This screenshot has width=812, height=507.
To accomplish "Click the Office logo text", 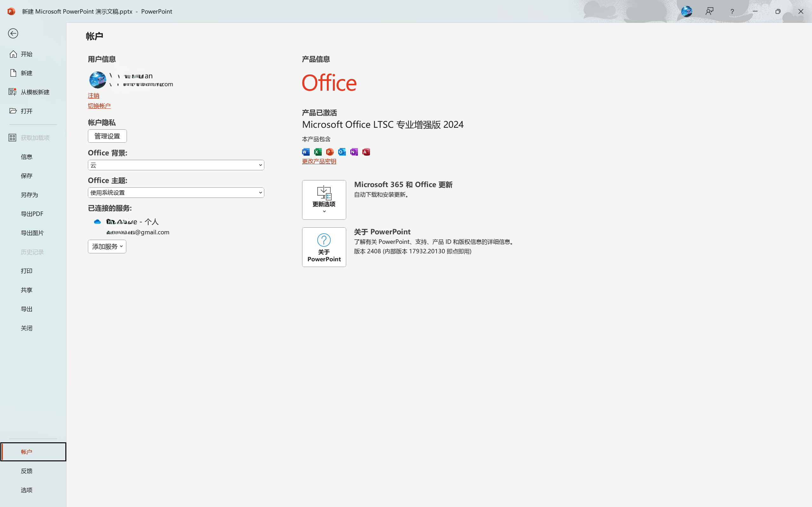I will coord(329,83).
